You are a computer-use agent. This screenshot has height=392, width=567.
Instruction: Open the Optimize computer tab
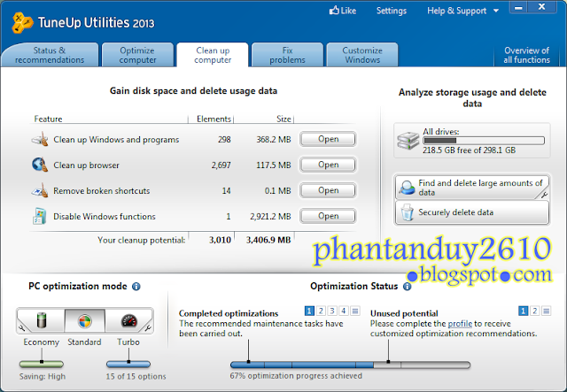(137, 55)
